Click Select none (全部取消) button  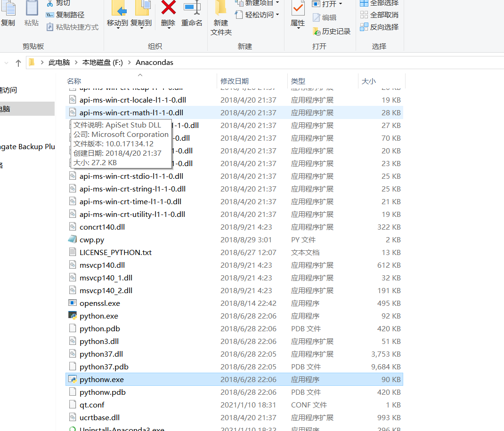click(x=379, y=15)
